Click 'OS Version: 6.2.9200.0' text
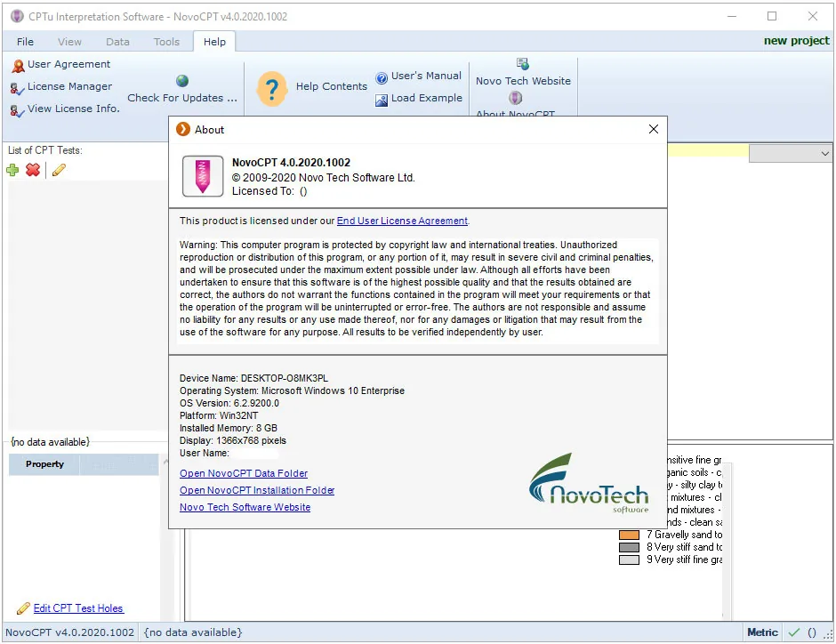 pyautogui.click(x=229, y=404)
